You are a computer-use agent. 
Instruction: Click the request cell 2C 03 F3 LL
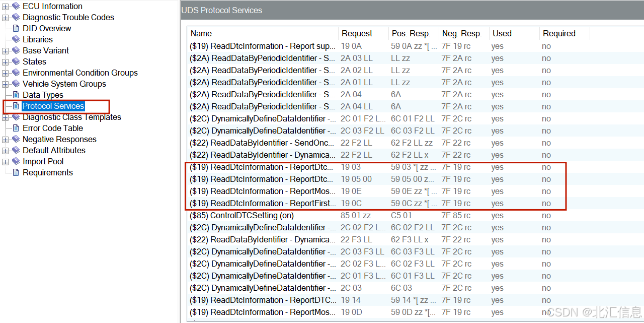[362, 251]
